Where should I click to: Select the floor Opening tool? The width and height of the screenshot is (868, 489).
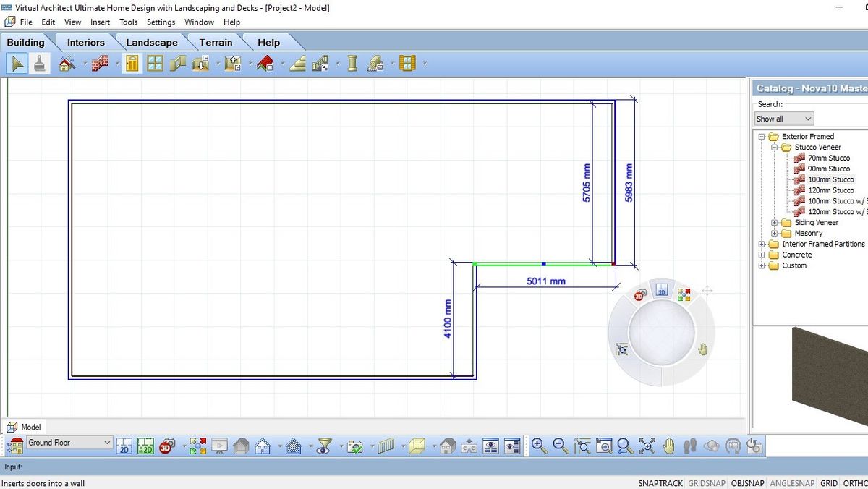[200, 64]
